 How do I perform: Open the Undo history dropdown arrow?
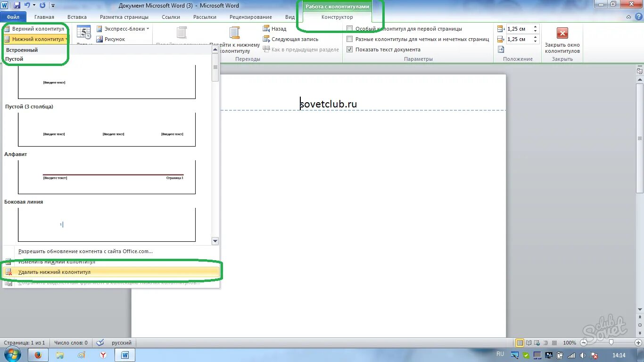coord(34,6)
